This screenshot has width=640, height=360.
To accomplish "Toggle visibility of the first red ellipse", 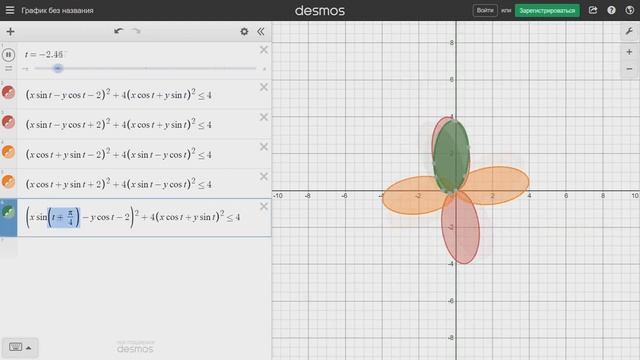I will coord(9,93).
